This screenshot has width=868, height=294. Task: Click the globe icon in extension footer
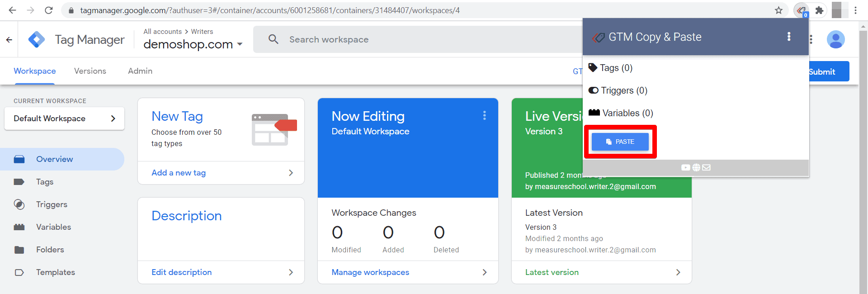tap(696, 168)
